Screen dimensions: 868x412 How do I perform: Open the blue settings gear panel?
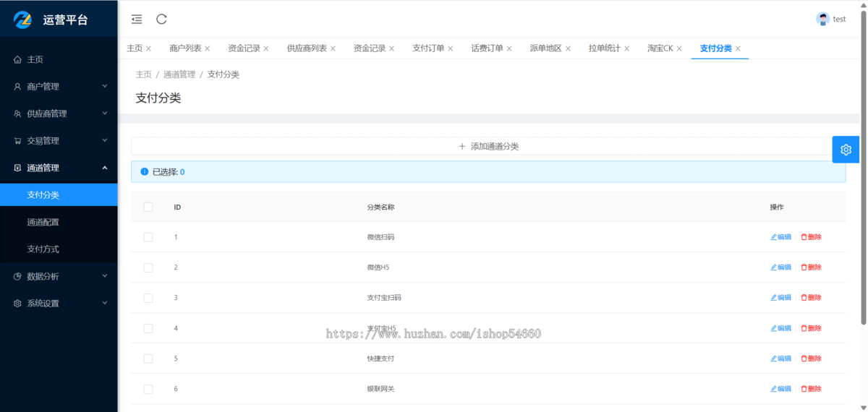pos(846,150)
